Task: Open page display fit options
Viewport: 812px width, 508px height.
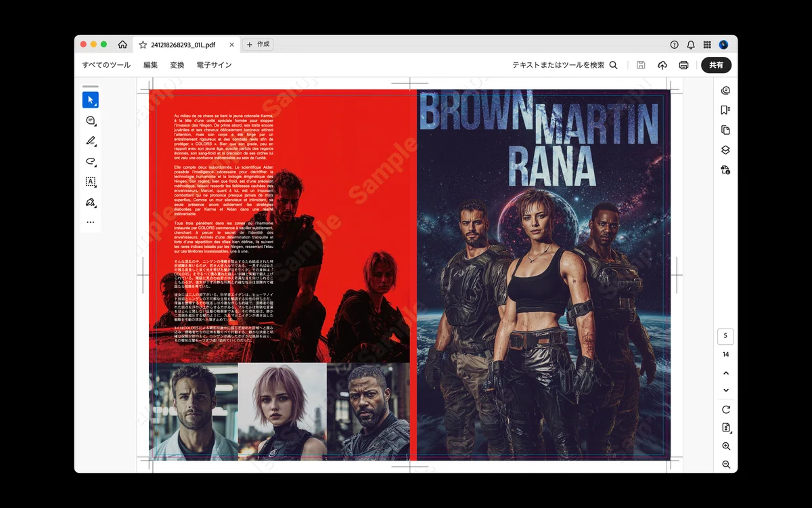Action: pyautogui.click(x=726, y=427)
